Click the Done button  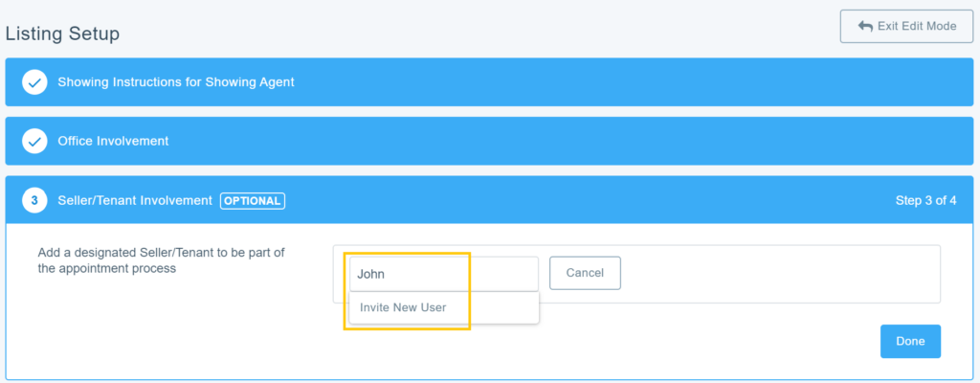(x=910, y=341)
